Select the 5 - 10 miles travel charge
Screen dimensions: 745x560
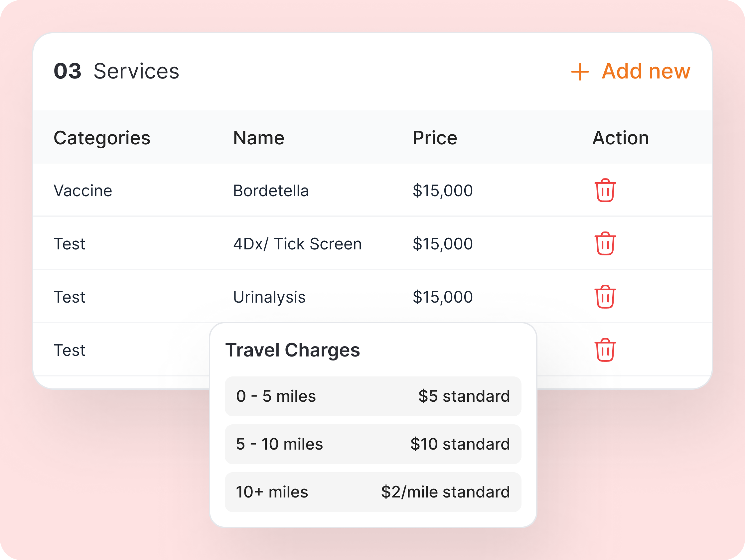[373, 444]
